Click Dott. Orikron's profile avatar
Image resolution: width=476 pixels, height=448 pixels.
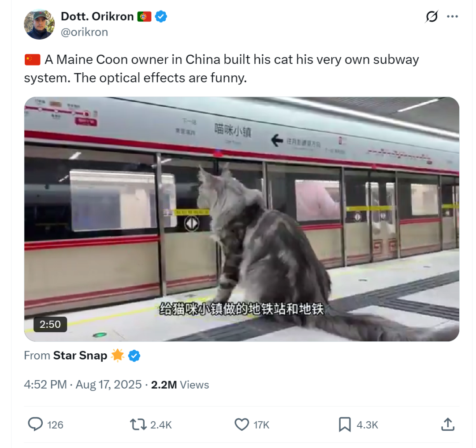39,24
